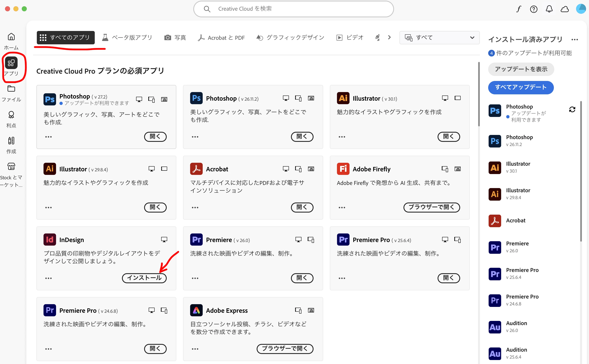Screen dimensions: 589x364
Task: Open the Create (作成) sidebar icon
Action: pos(11,141)
